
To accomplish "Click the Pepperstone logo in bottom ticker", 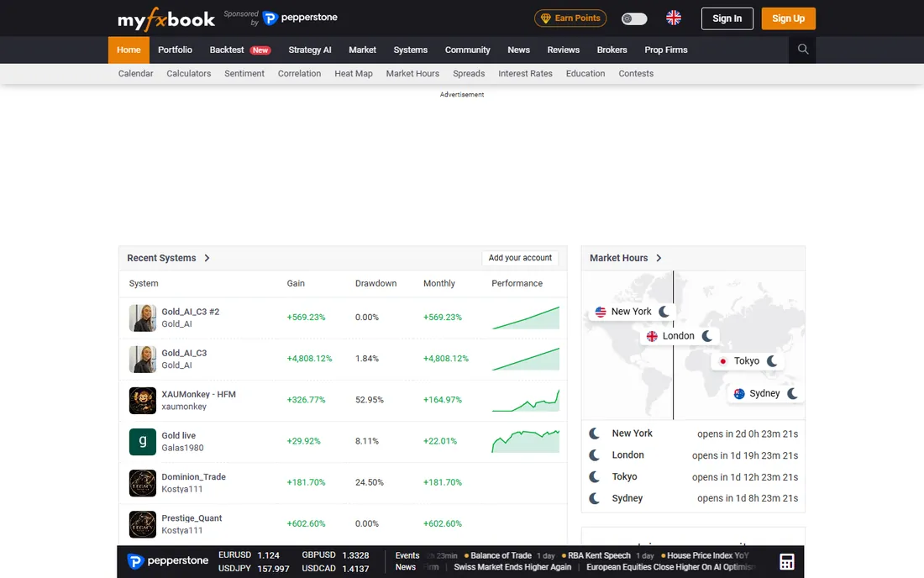I will [168, 561].
